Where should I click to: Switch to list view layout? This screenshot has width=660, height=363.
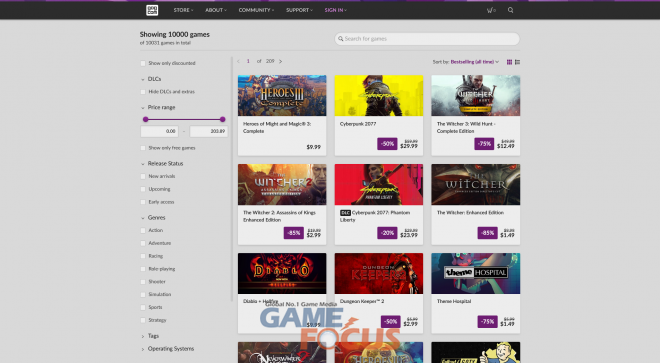[517, 62]
